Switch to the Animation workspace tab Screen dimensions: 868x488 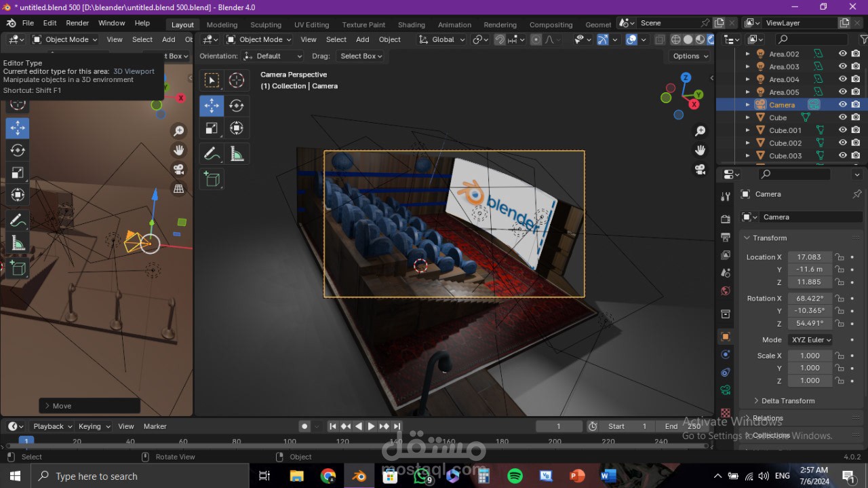[x=454, y=24]
